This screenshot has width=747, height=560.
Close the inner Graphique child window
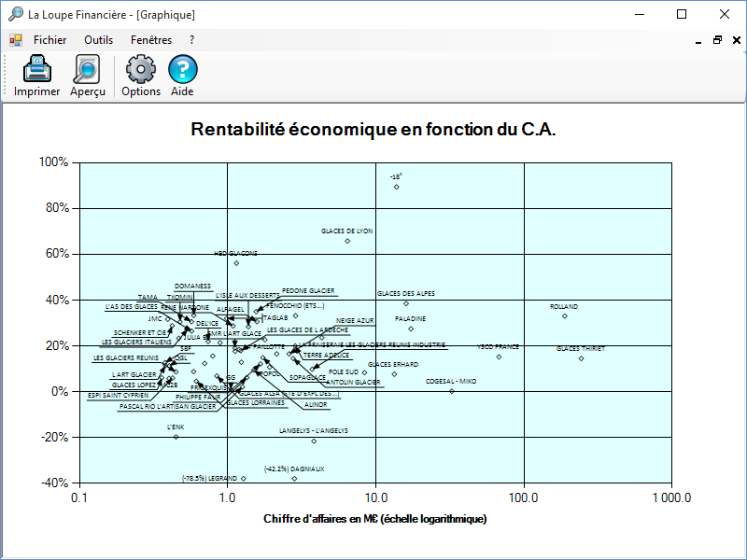pos(735,40)
